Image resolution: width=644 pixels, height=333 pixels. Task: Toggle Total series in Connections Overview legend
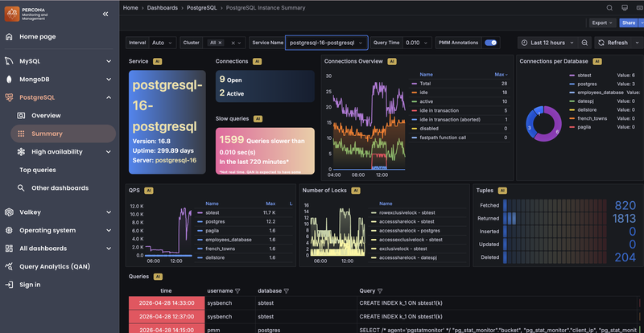pos(425,84)
